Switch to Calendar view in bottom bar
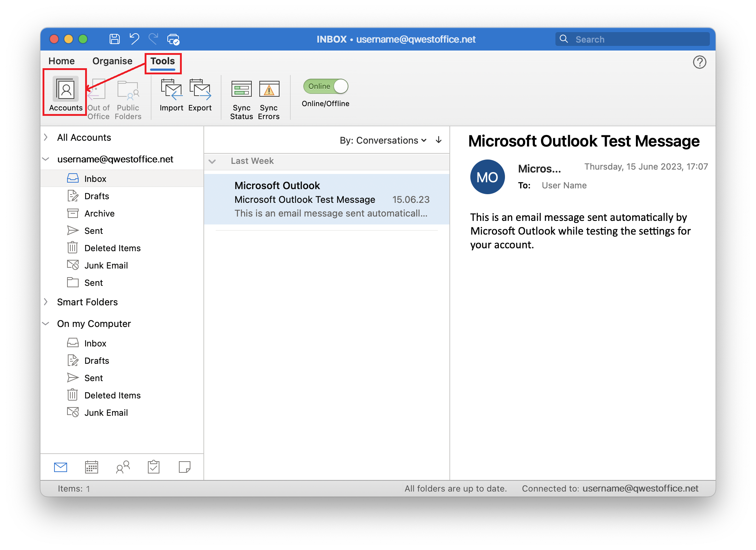This screenshot has width=756, height=550. [91, 467]
